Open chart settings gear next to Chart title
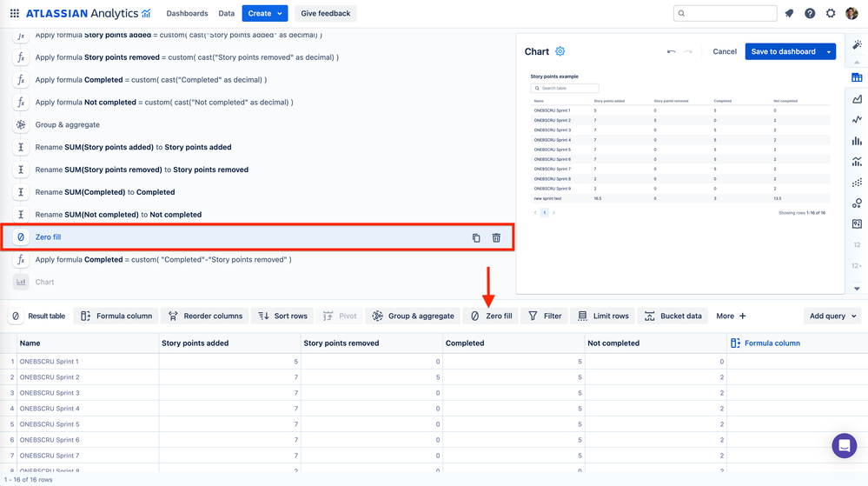 pyautogui.click(x=560, y=51)
